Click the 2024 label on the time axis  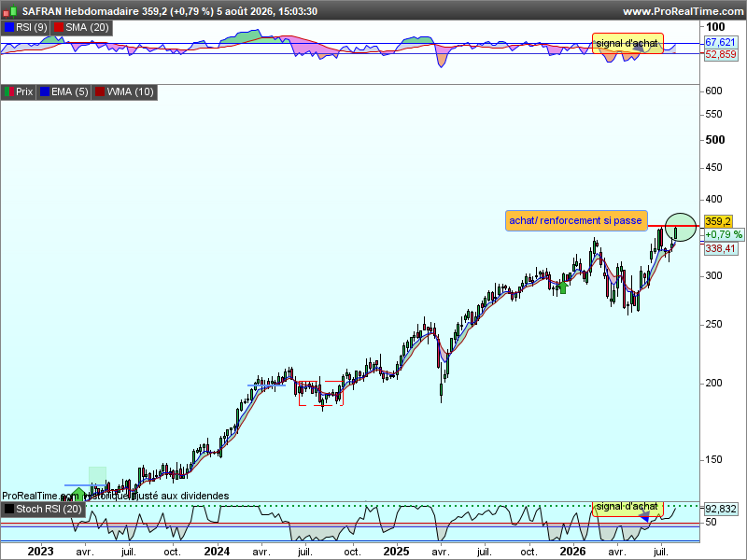(217, 551)
